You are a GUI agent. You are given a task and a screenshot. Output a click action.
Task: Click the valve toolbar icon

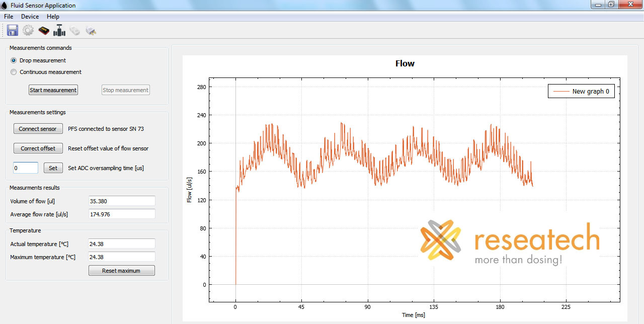coord(60,30)
